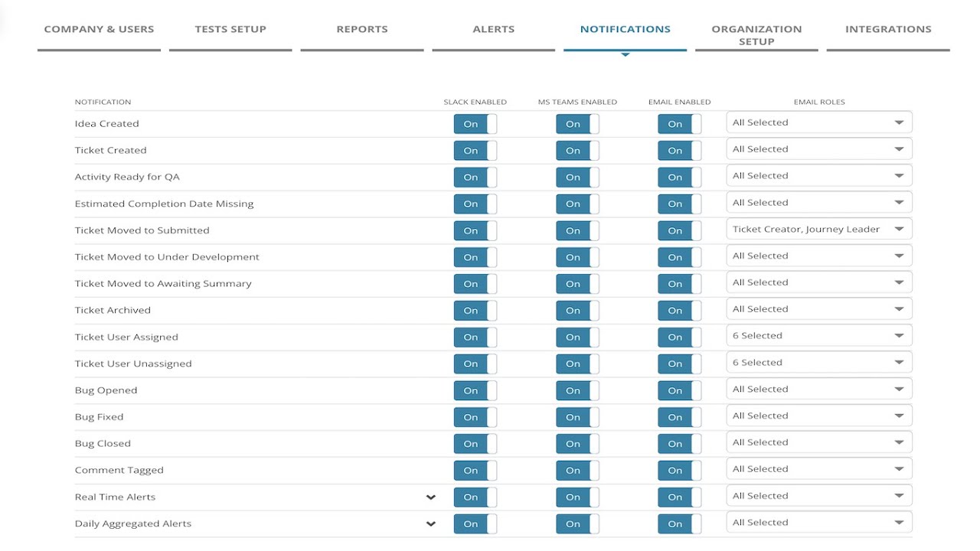Screen dimensions: 980x551
Task: Open the Alerts tab
Action: coord(494,29)
